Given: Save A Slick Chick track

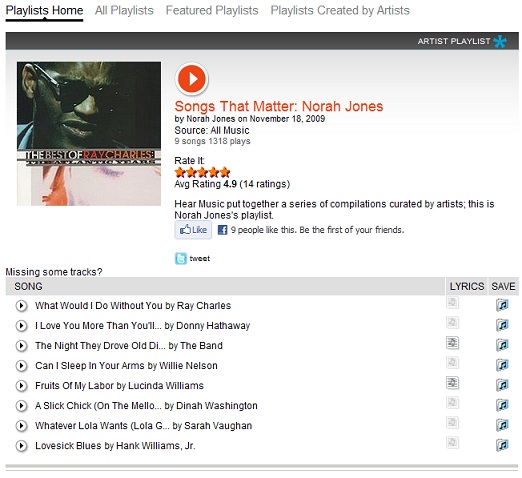Looking at the screenshot, I should (x=502, y=405).
